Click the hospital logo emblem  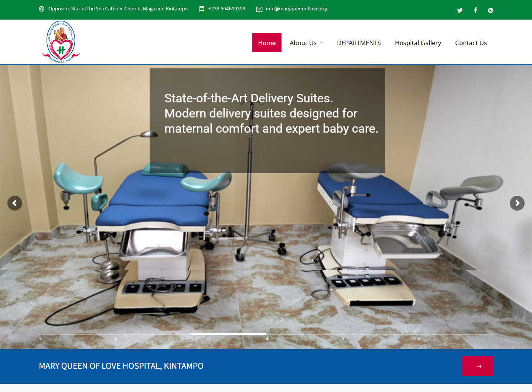pyautogui.click(x=61, y=42)
